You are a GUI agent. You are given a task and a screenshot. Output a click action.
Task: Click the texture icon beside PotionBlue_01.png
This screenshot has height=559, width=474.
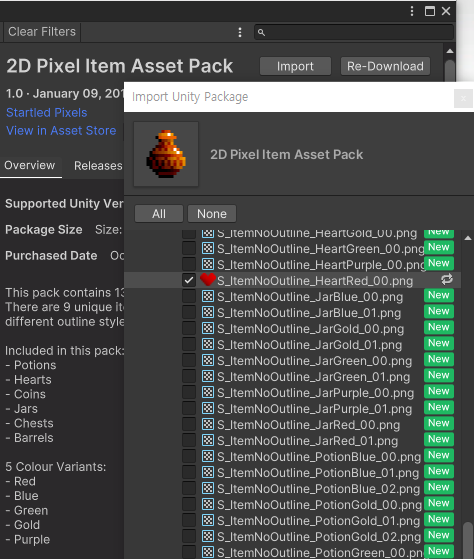pos(208,472)
